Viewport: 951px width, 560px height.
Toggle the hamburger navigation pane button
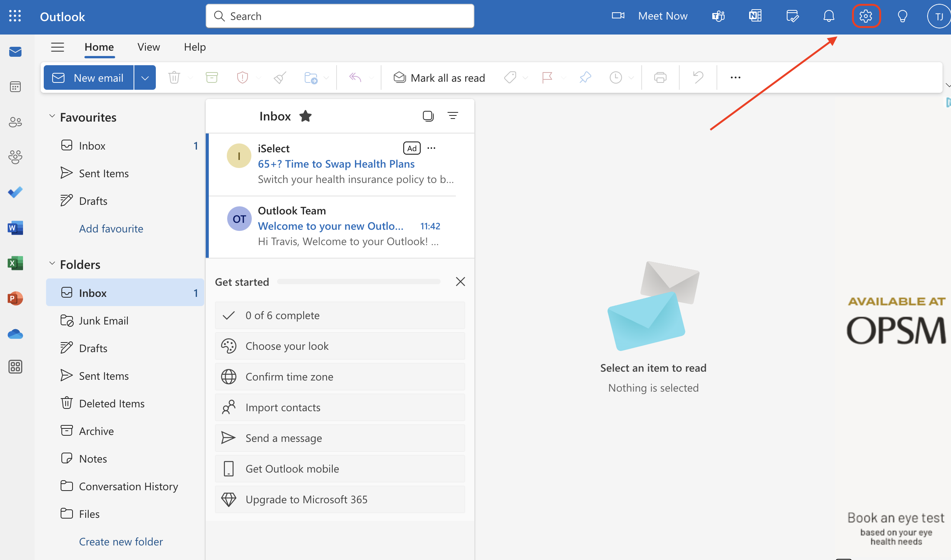point(58,47)
